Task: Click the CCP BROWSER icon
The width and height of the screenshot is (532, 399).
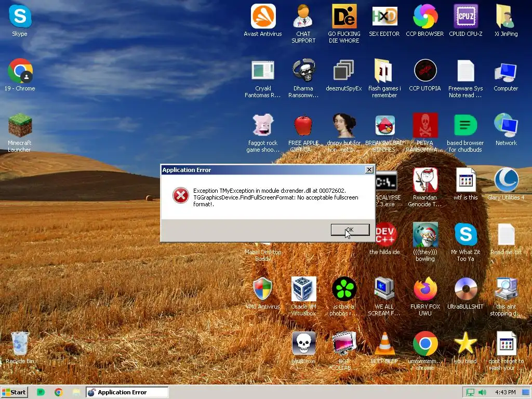Action: coord(425,16)
